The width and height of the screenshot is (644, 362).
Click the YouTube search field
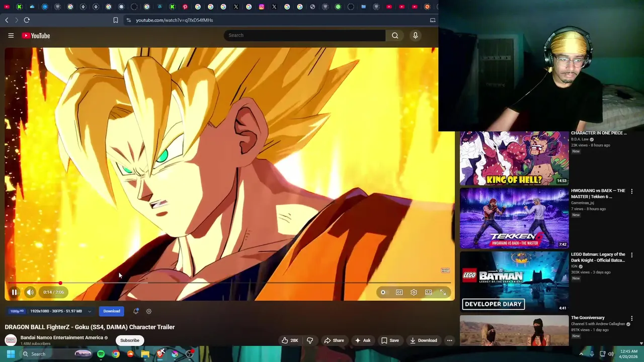(x=305, y=35)
